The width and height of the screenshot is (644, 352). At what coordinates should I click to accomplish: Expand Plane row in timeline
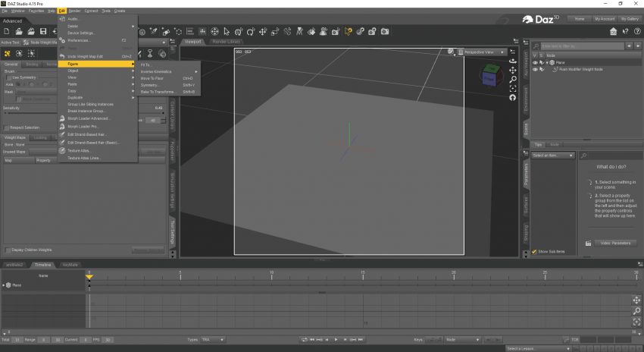[x=4, y=285]
